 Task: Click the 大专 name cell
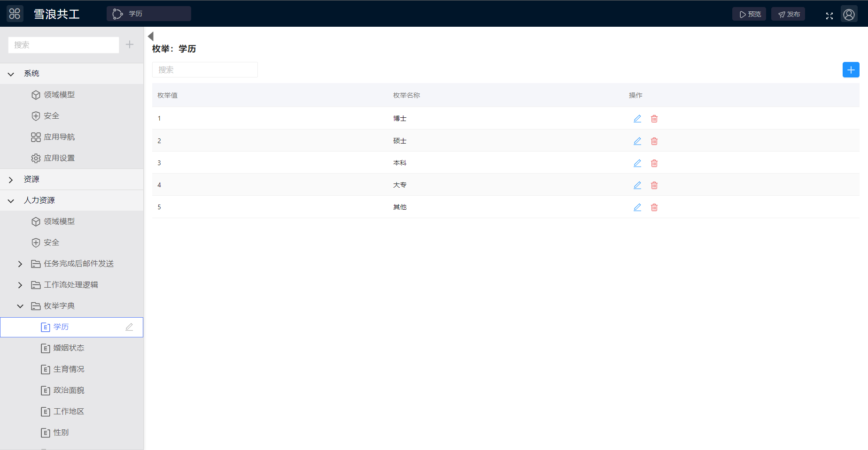400,185
